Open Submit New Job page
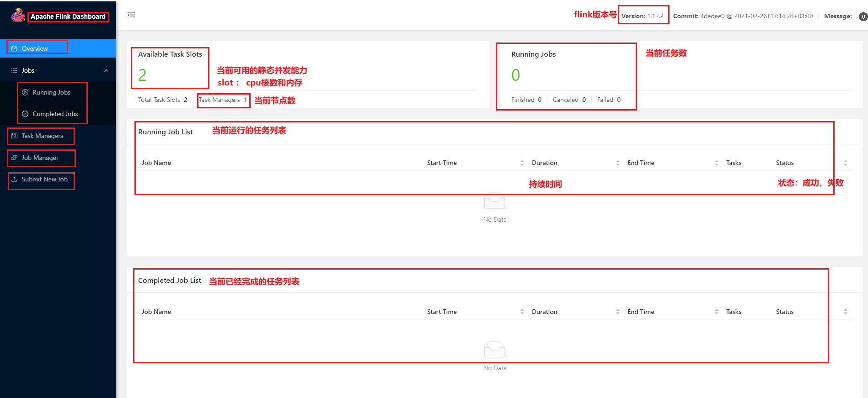This screenshot has height=398, width=868. click(x=58, y=179)
